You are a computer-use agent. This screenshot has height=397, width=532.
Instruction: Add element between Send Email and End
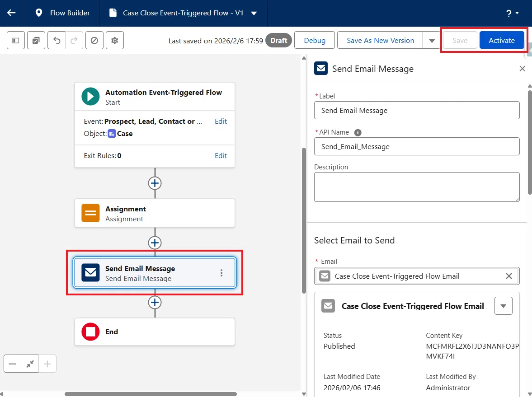click(155, 303)
